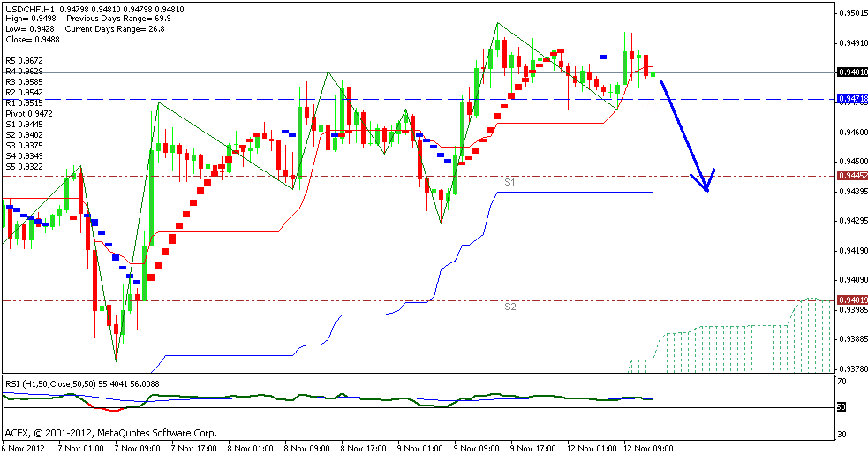The width and height of the screenshot is (868, 455).
Task: Select the Pivot 0.9472 level text
Action: pos(29,114)
